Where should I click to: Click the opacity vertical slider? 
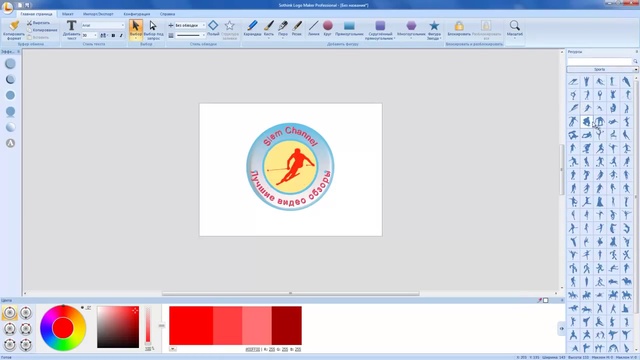click(x=148, y=327)
